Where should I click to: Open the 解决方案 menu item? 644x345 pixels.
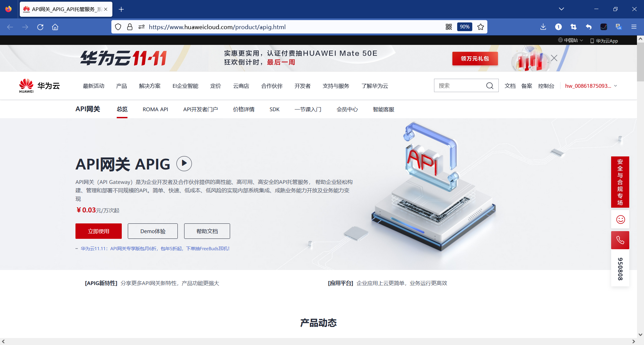click(x=150, y=86)
